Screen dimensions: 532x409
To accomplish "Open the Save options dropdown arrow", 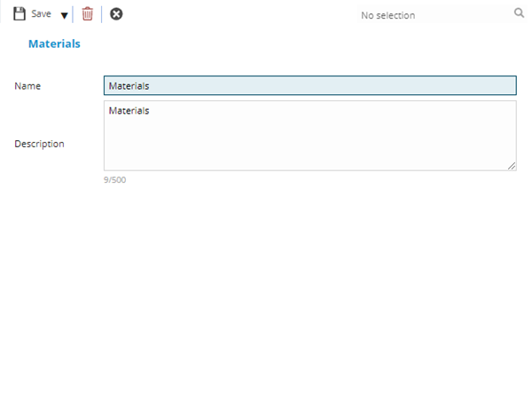I will [64, 15].
